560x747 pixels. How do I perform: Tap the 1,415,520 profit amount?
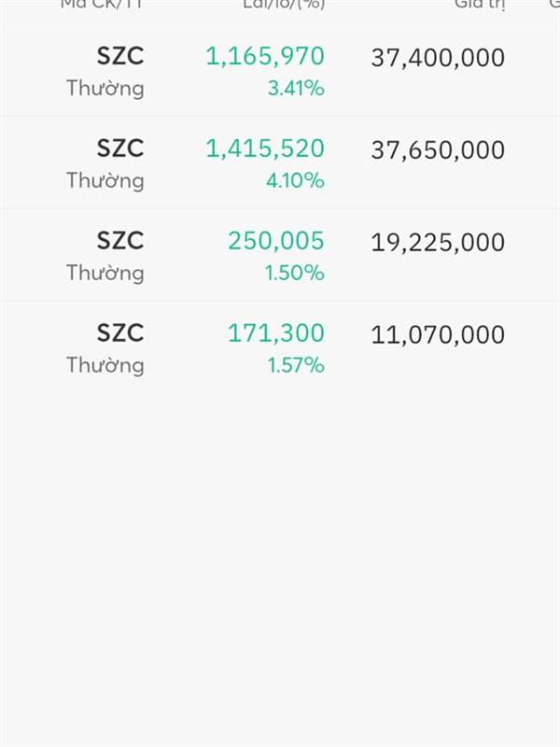pos(265,148)
